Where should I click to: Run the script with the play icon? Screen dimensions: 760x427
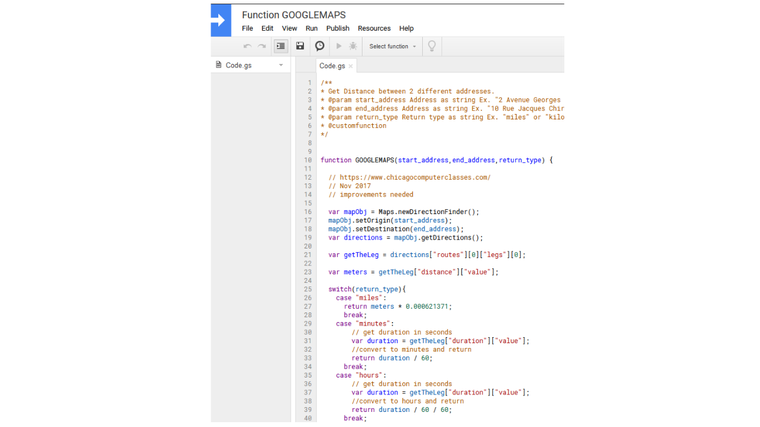[x=339, y=46]
